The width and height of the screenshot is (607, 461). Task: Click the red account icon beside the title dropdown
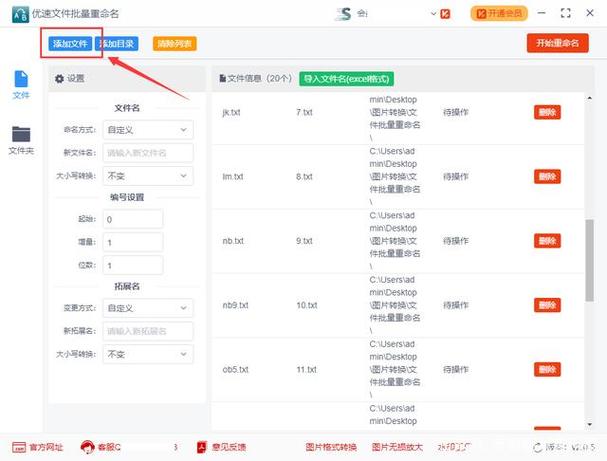(445, 14)
